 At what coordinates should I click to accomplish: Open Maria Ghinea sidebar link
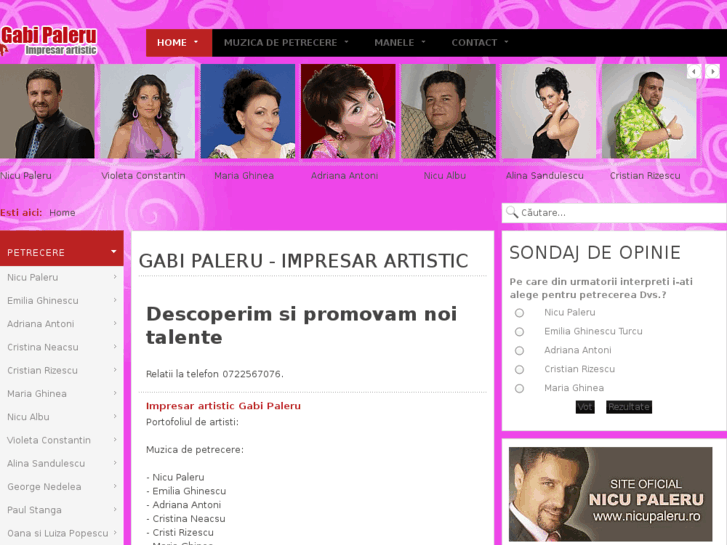click(37, 393)
